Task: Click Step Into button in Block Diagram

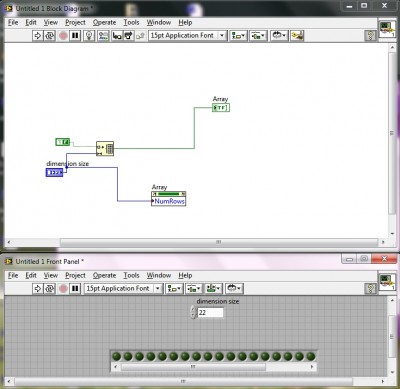Action: [x=117, y=36]
